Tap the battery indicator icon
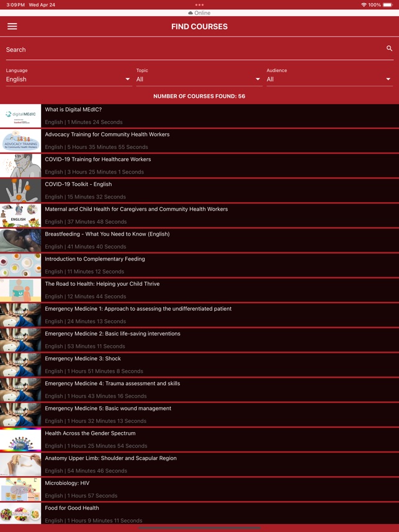Screen dimensions: 399x532 coord(388,5)
